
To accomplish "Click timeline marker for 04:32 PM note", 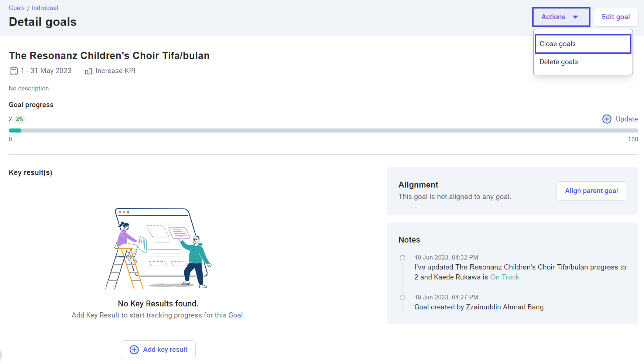I will pos(402,258).
